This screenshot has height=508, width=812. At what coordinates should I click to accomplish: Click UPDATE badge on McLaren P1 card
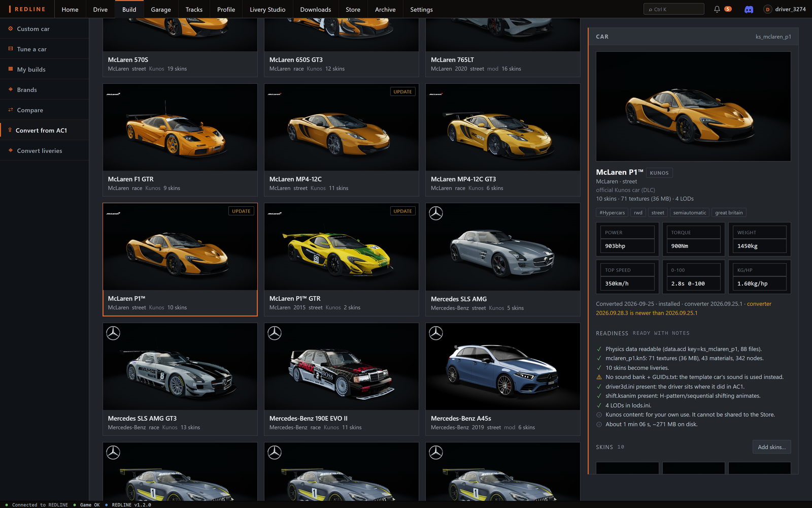coord(242,211)
